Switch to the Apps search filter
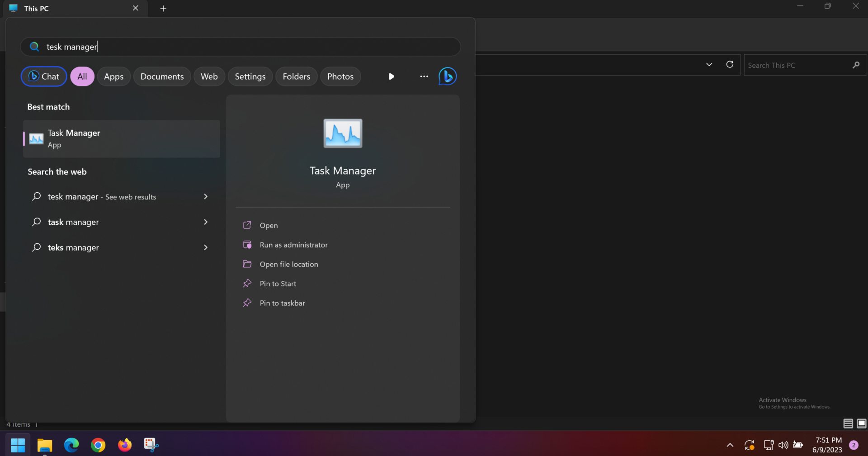Image resolution: width=868 pixels, height=456 pixels. tap(113, 76)
